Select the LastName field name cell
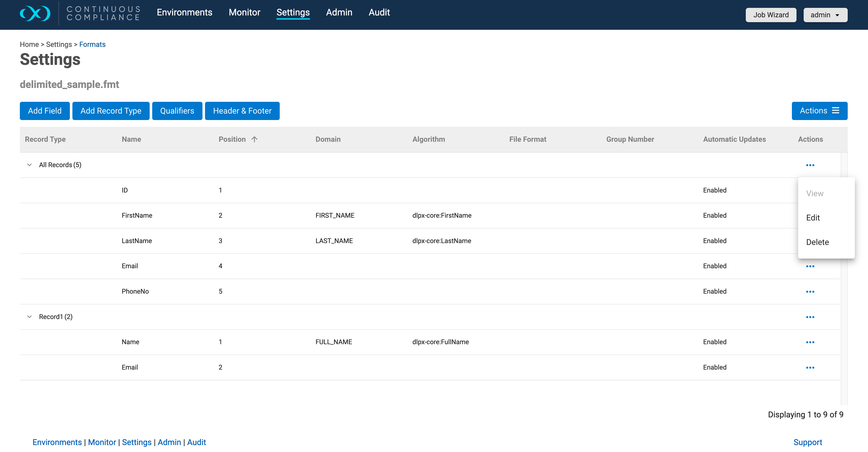The height and width of the screenshot is (452, 868). (x=137, y=241)
